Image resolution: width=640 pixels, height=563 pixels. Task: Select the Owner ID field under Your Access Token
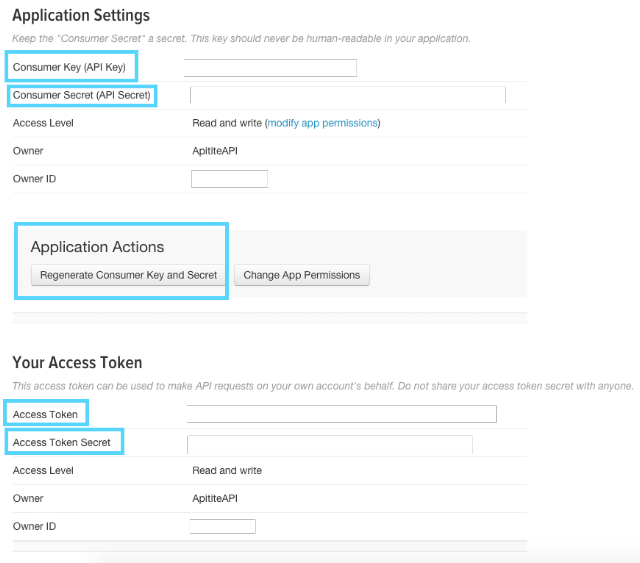[222, 526]
